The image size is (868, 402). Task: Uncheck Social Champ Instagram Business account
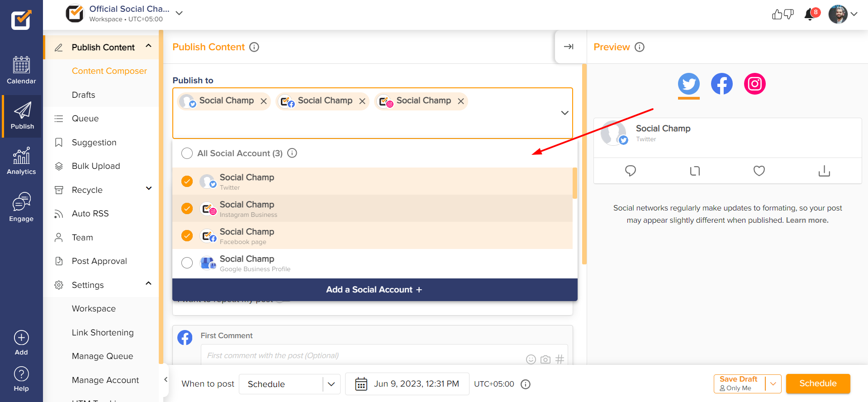pos(187,208)
